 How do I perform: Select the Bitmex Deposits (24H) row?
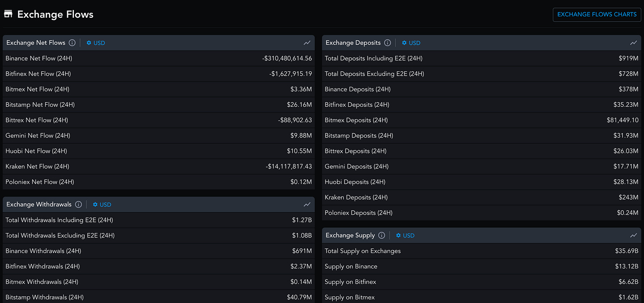click(482, 120)
